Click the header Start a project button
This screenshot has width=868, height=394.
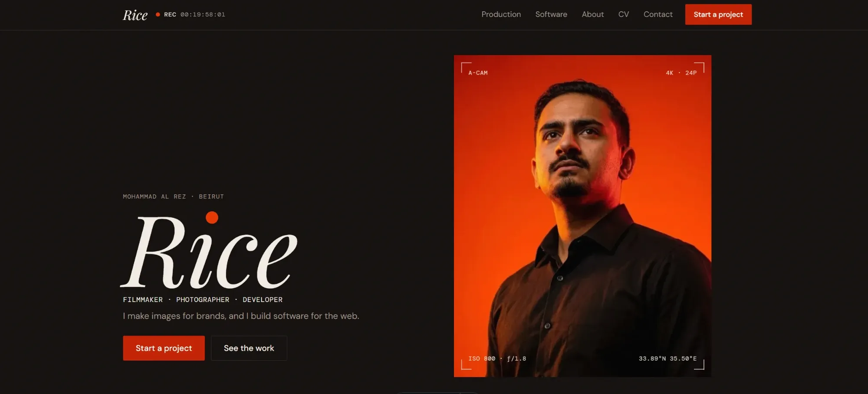(x=718, y=14)
